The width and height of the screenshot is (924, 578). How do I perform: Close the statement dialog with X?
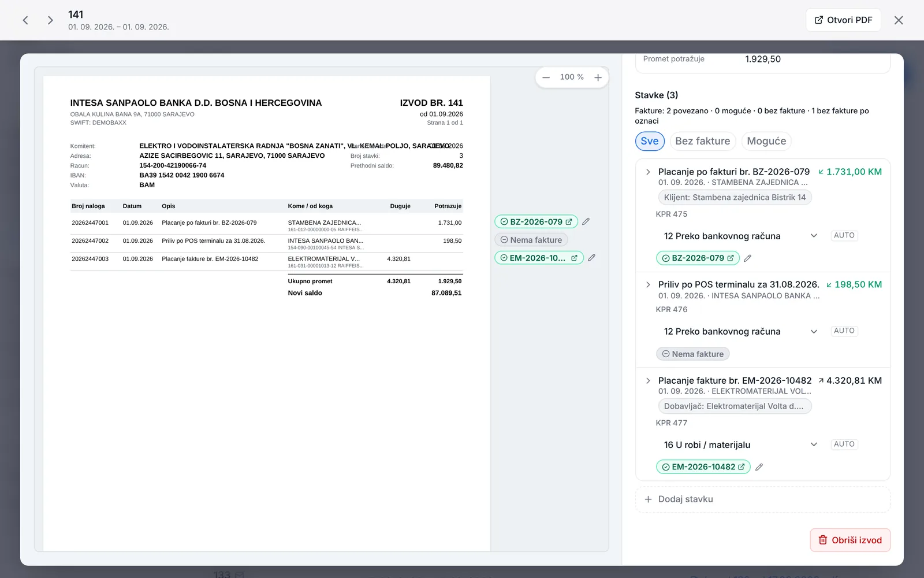pos(899,20)
